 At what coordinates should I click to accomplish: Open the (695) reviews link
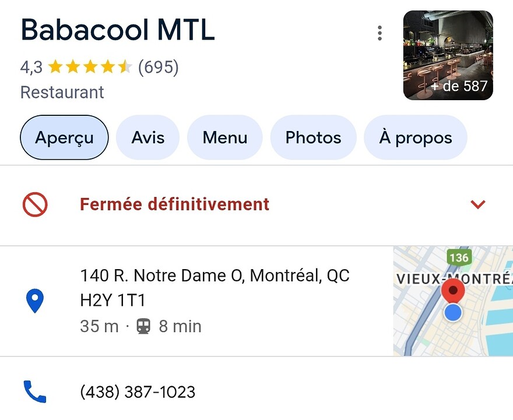pyautogui.click(x=158, y=68)
